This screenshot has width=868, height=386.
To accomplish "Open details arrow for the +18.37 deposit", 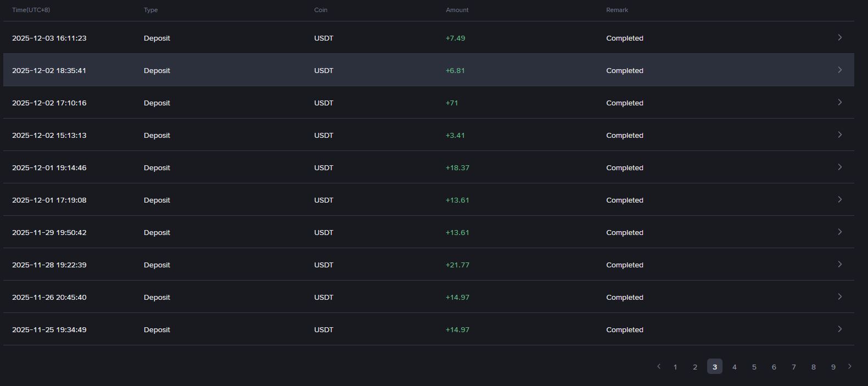I will [839, 167].
